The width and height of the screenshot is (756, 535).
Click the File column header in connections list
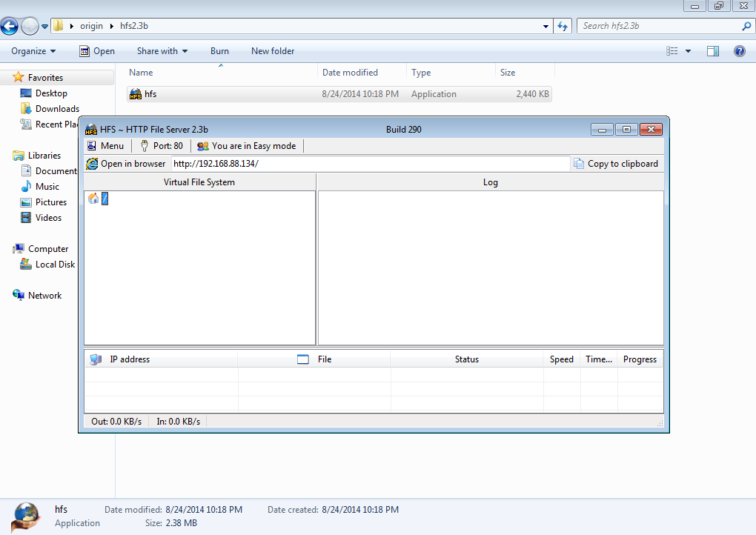click(x=314, y=359)
